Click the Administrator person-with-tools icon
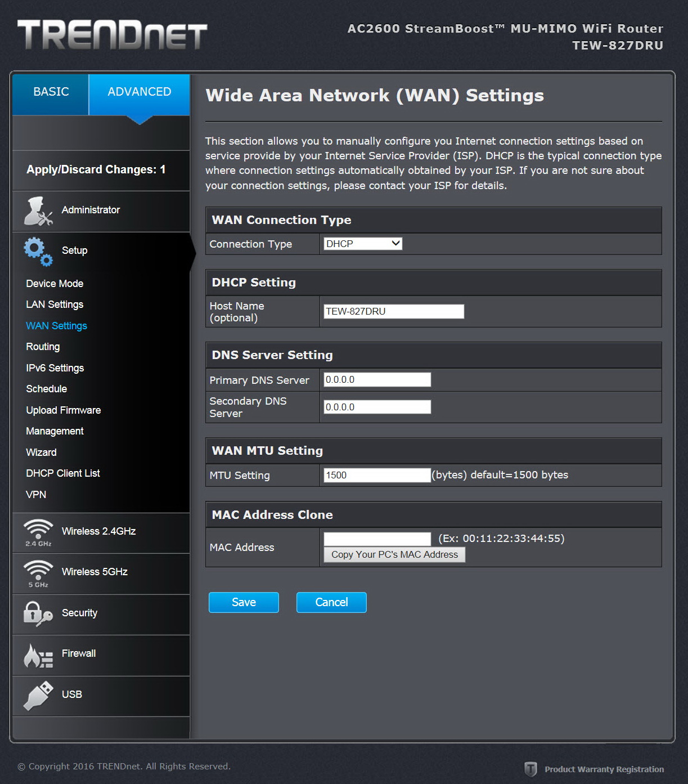Screen dimensions: 688x784 click(x=38, y=211)
